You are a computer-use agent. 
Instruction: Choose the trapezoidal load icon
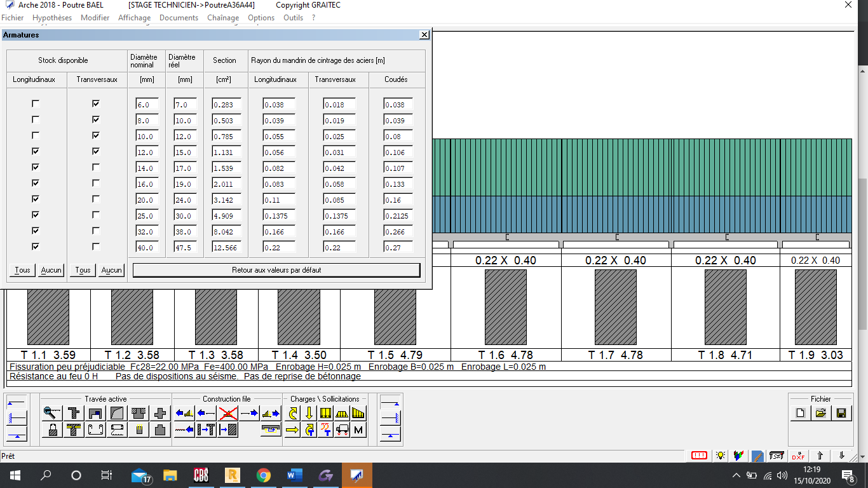point(342,413)
